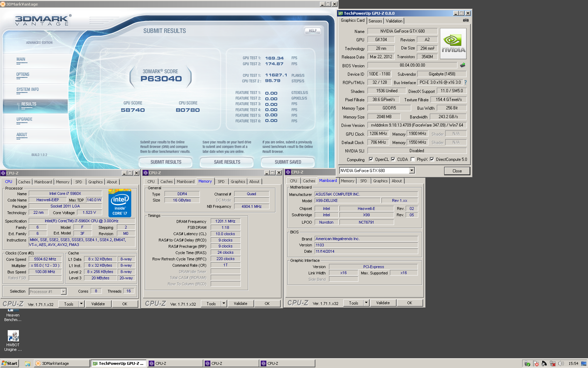Expand Tools dropdown arrow in CPU-Z CPU window

81,304
